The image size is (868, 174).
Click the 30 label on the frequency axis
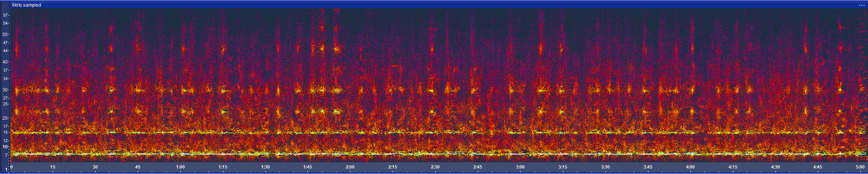click(x=6, y=90)
